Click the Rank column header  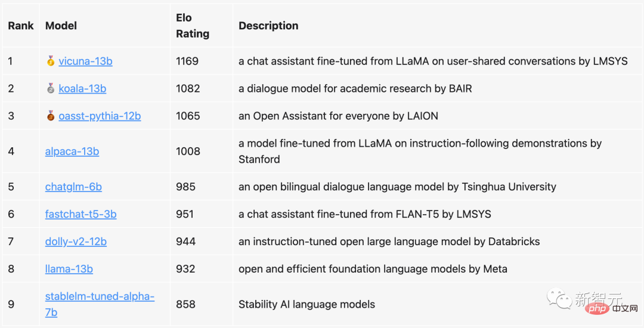click(21, 26)
